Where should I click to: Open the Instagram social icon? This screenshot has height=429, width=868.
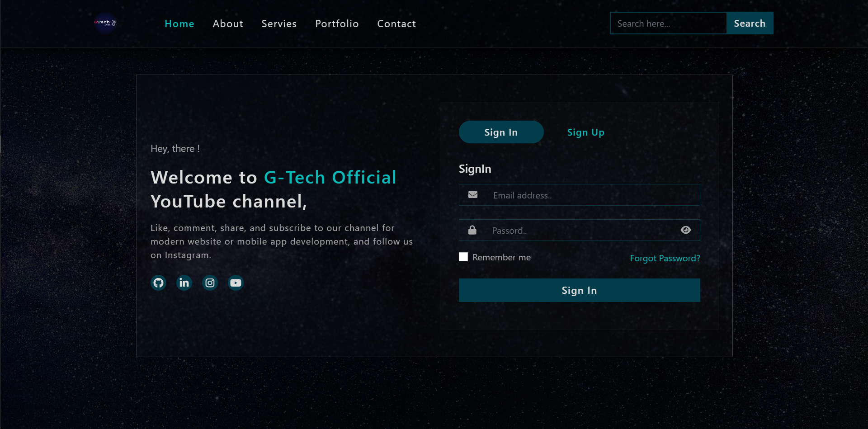210,283
